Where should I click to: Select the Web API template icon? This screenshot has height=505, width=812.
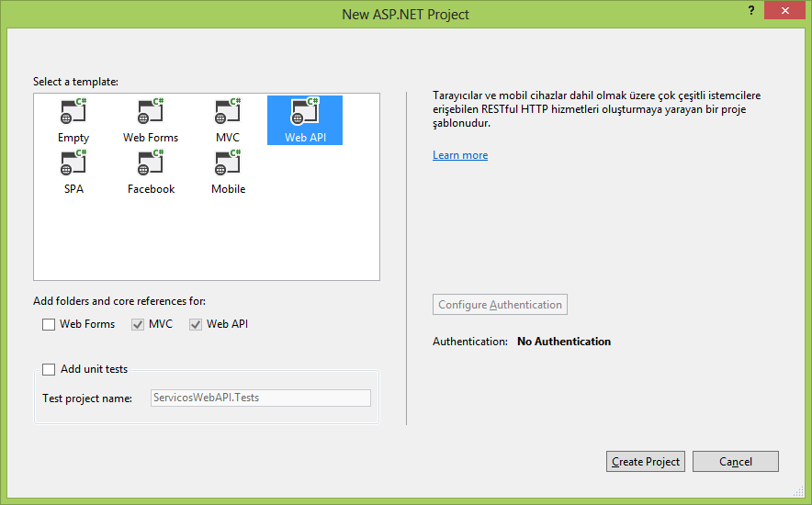[x=305, y=112]
